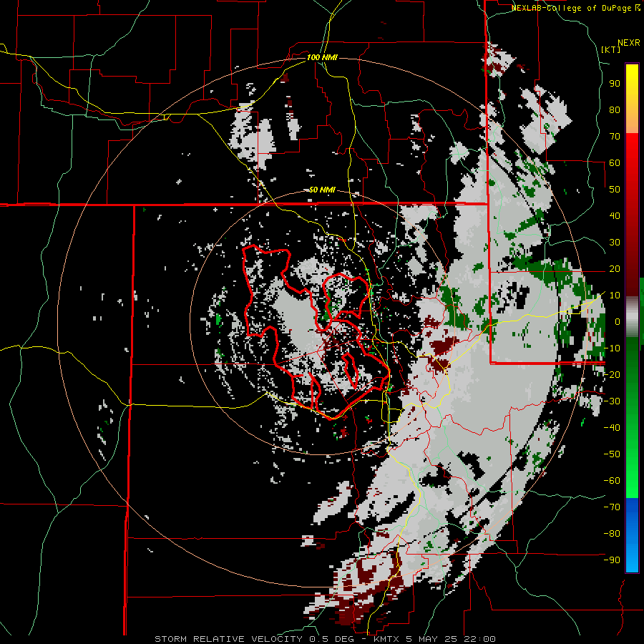Click the -20 value on the velocity scale

click(x=612, y=374)
